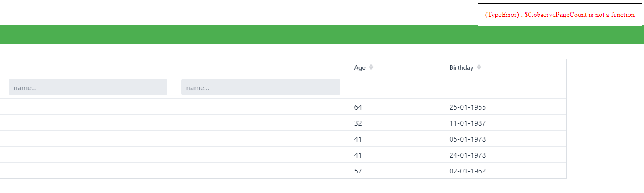Click the Birthday column header label

pyautogui.click(x=461, y=68)
